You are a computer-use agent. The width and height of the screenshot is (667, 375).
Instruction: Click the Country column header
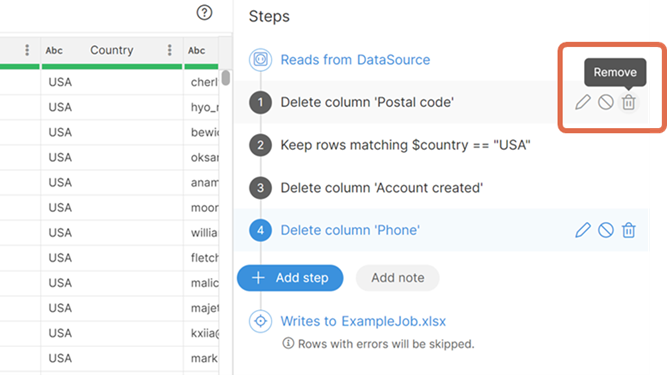[112, 50]
